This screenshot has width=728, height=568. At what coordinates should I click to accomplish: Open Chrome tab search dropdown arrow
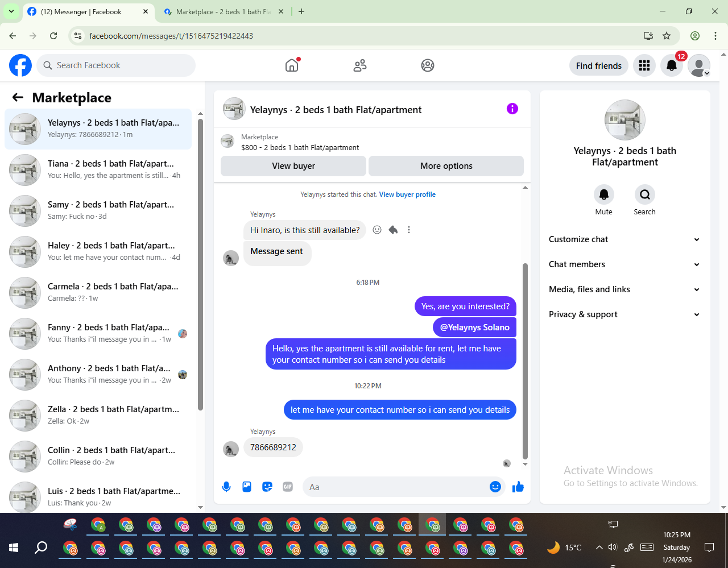pos(11,11)
